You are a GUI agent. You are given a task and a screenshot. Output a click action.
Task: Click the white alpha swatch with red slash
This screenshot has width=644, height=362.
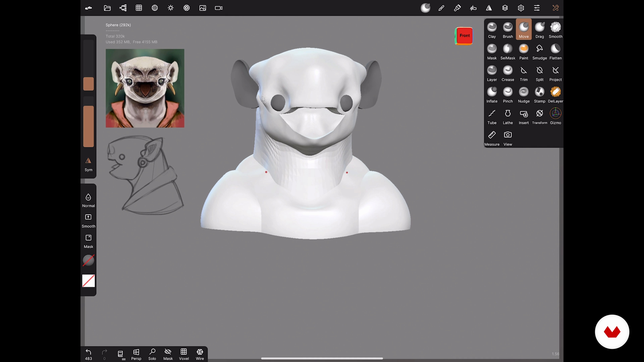click(88, 281)
